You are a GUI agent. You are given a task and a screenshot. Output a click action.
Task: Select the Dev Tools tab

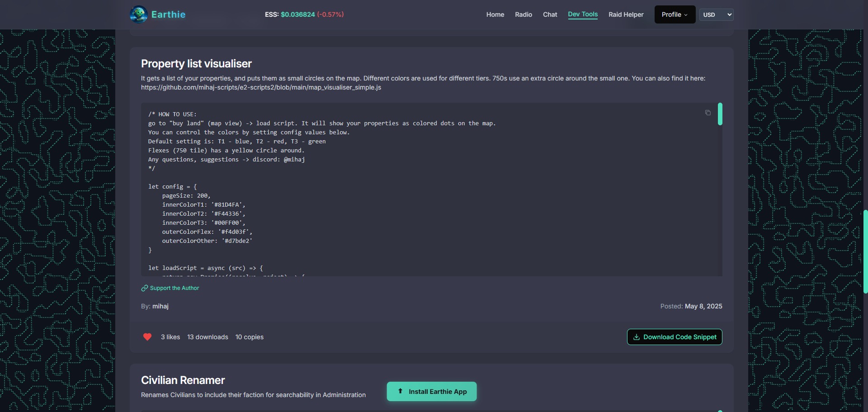(x=582, y=14)
